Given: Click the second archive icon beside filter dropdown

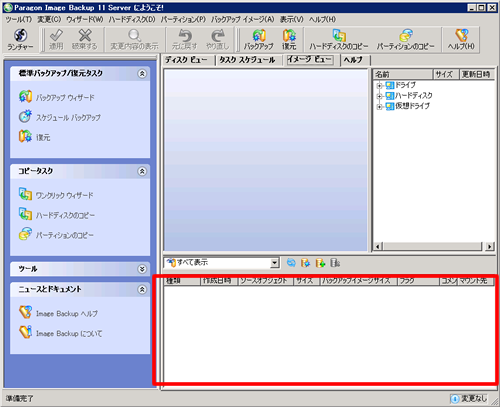Looking at the screenshot, I should pyautogui.click(x=305, y=263).
